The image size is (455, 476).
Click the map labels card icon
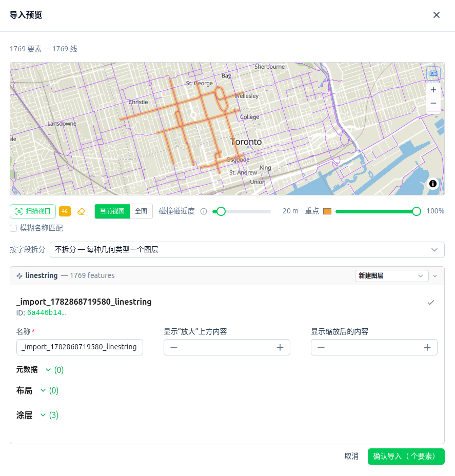433,73
